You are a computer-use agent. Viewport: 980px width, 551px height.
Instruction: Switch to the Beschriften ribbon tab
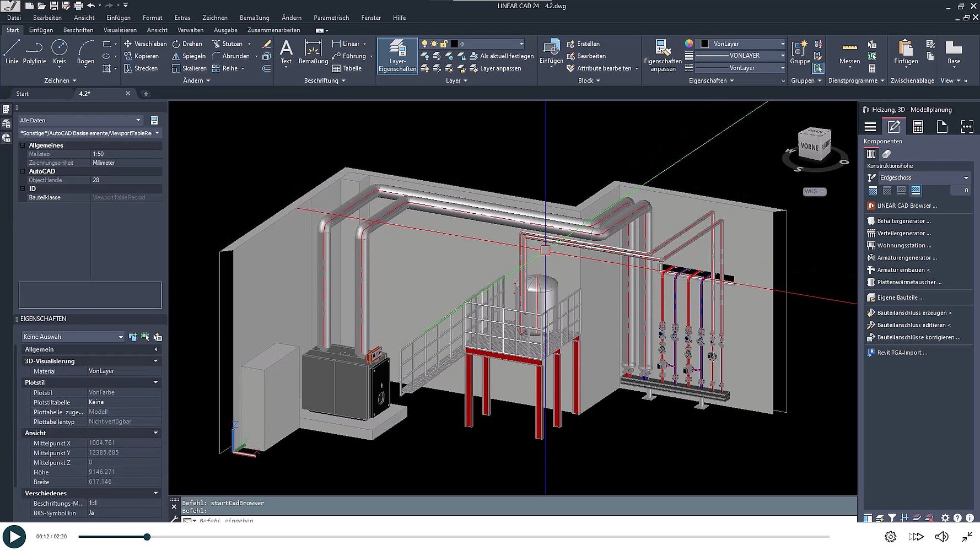78,30
